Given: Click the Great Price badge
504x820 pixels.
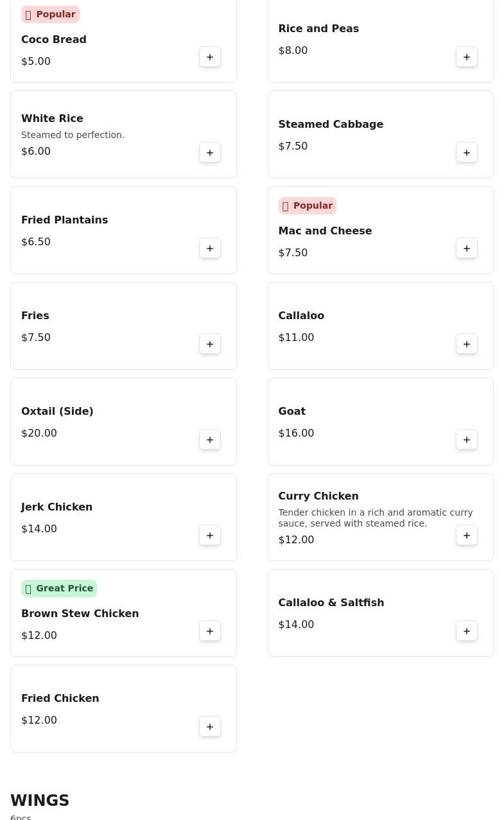Looking at the screenshot, I should (x=59, y=588).
